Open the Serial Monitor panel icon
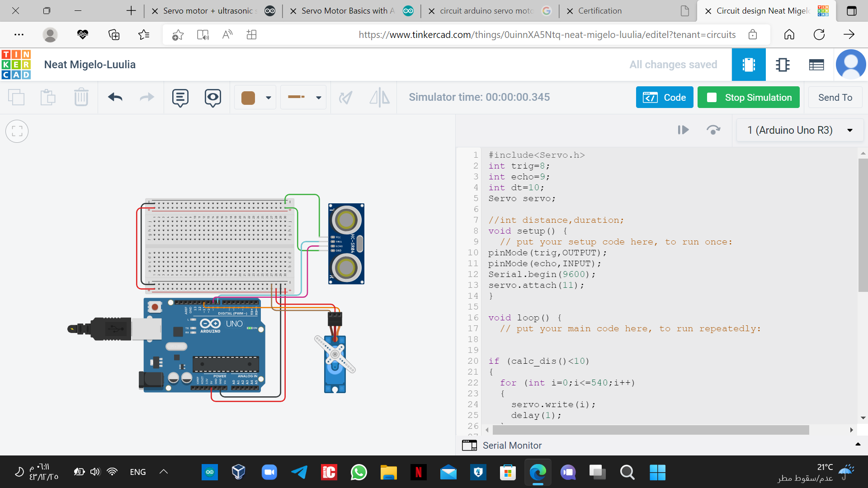 (470, 445)
